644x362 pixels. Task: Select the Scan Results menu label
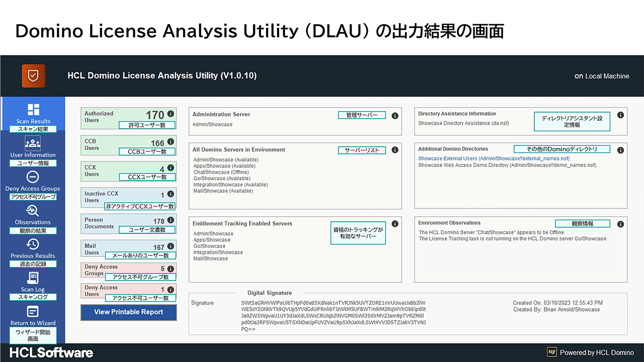33,121
